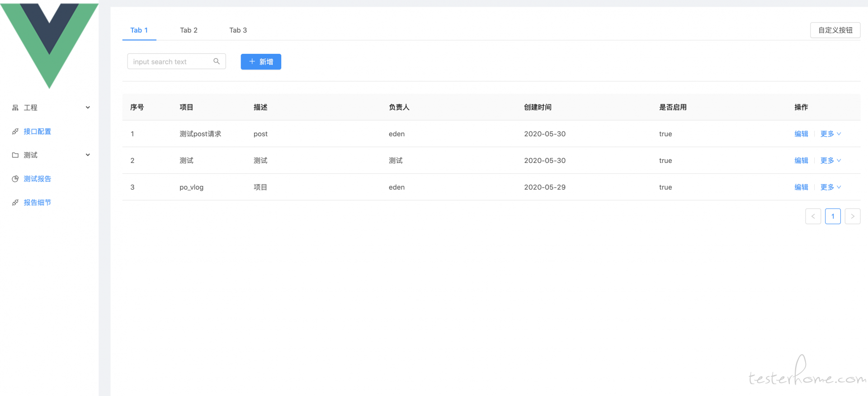
Task: Click the 报告细节 link icon
Action: click(x=15, y=203)
